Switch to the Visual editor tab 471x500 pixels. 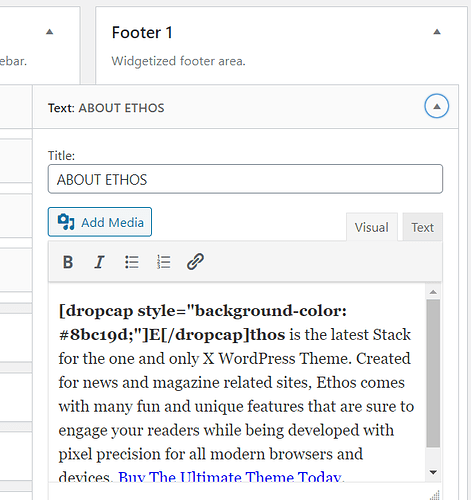click(x=372, y=227)
